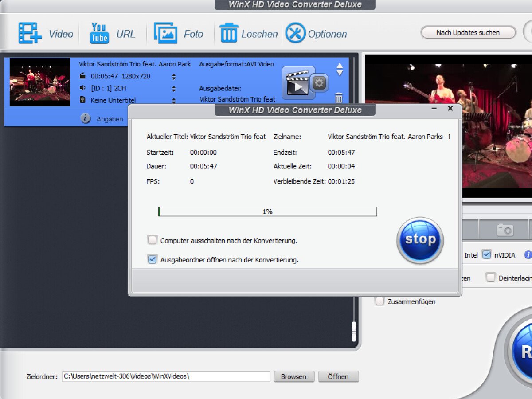Remove the queue item via its trash icon
The width and height of the screenshot is (532, 399).
coord(339,98)
